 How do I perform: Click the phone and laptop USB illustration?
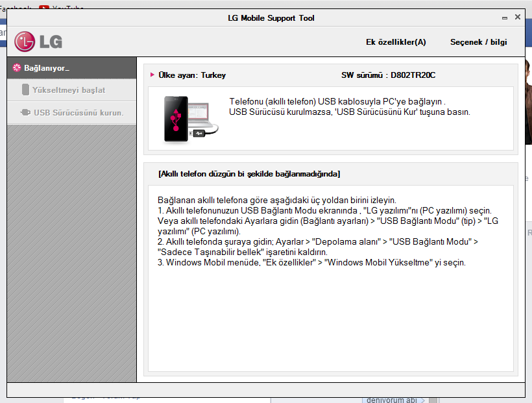pyautogui.click(x=191, y=119)
